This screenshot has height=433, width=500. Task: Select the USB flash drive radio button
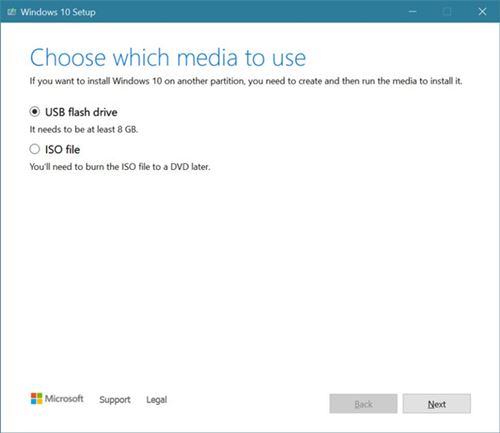[x=35, y=112]
